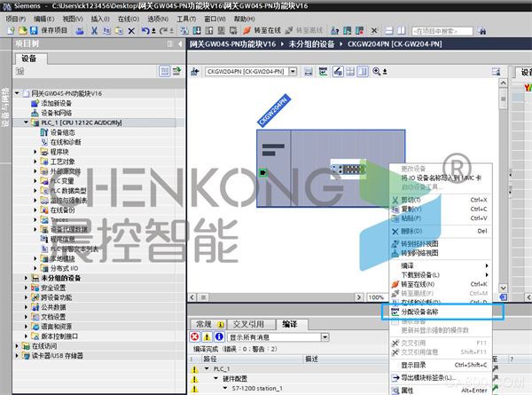Click the green PROFINET port on the device
The width and height of the screenshot is (532, 395).
tap(262, 172)
